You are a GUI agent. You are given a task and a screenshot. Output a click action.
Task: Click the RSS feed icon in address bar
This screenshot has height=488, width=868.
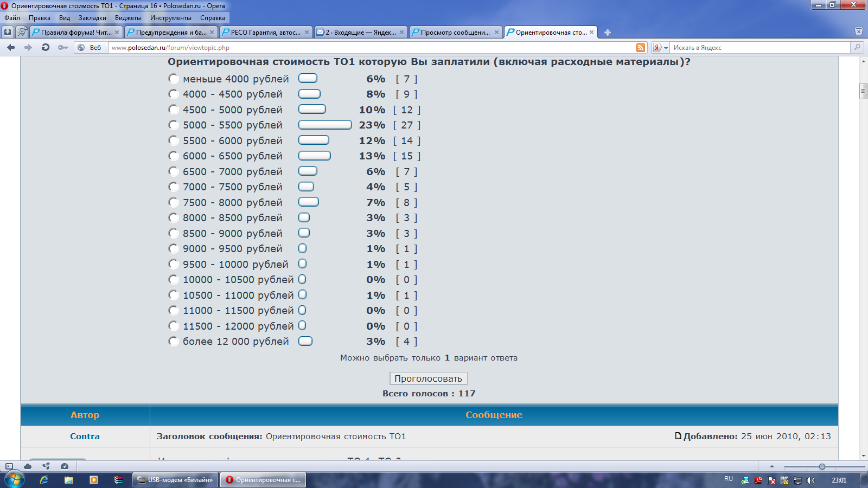coord(641,48)
